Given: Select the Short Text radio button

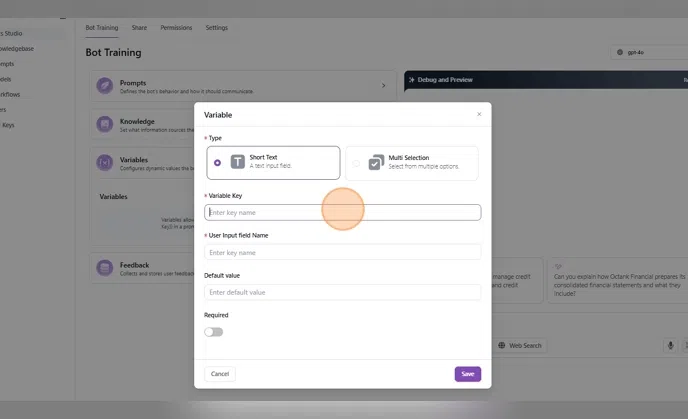Looking at the screenshot, I should click(217, 162).
